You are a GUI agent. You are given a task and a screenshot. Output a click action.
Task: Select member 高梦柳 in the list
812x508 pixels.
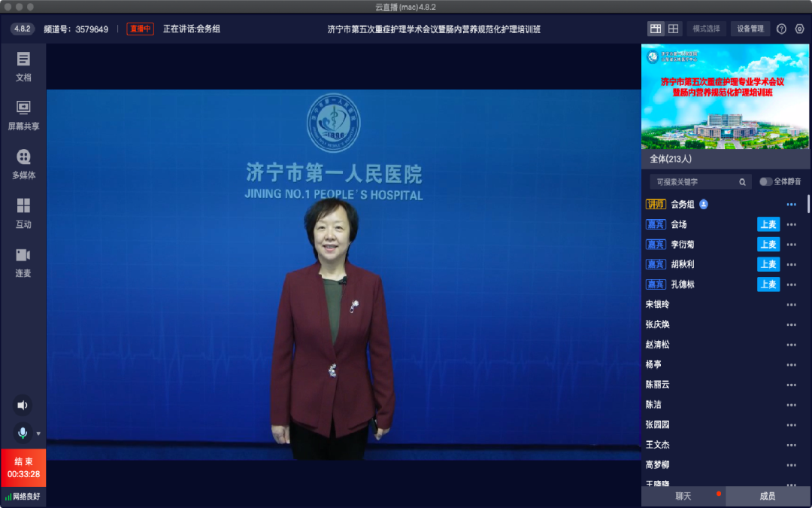(x=658, y=465)
